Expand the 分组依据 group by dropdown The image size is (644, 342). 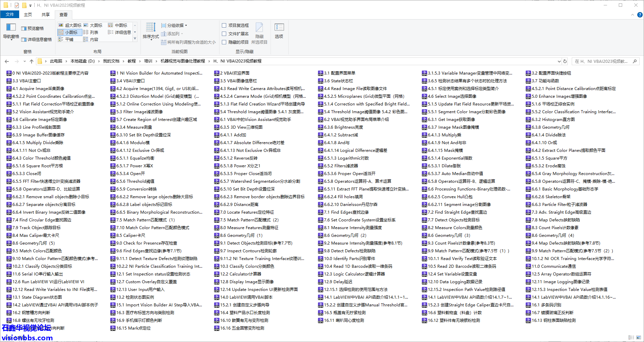click(174, 25)
